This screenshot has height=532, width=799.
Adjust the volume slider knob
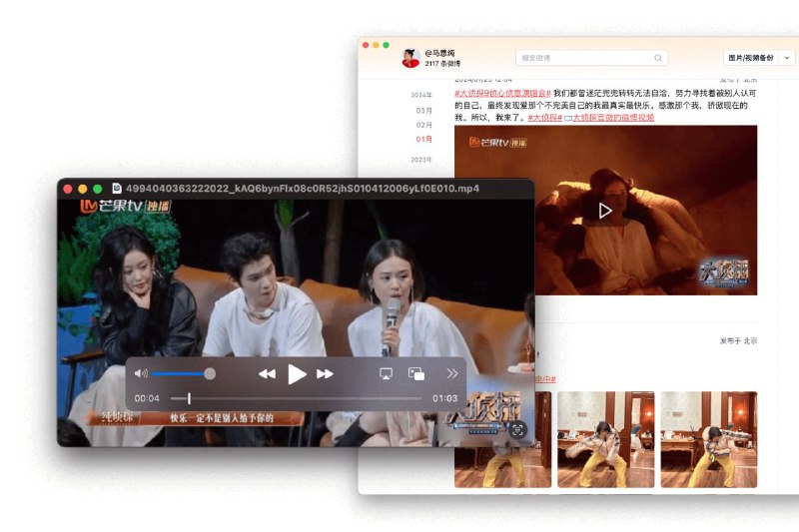click(x=210, y=373)
